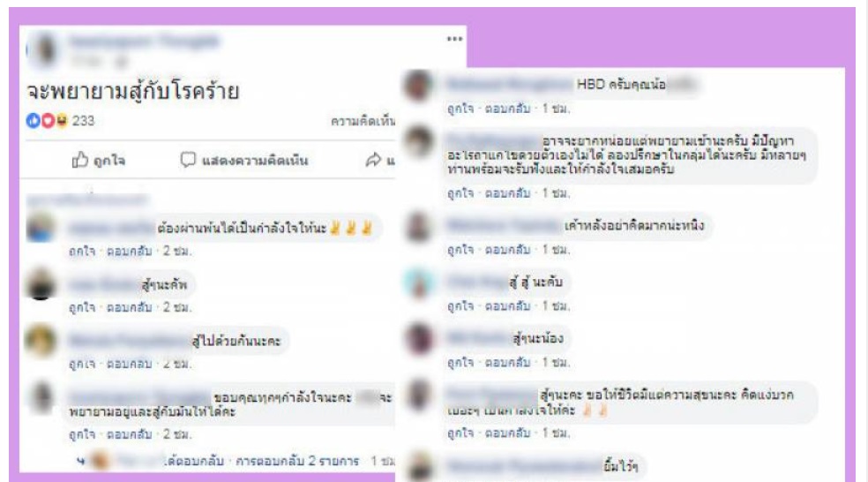Click the share arrow icon

pos(373,160)
